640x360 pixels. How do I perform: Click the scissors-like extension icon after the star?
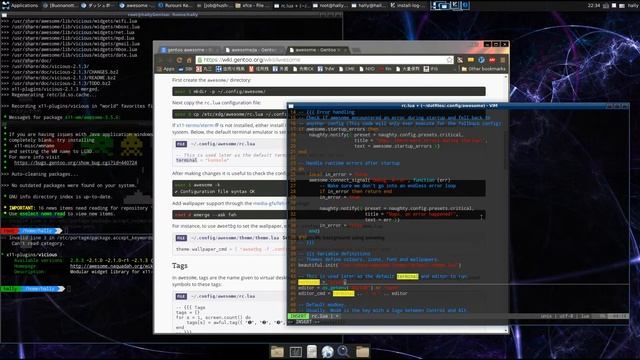pos(460,60)
